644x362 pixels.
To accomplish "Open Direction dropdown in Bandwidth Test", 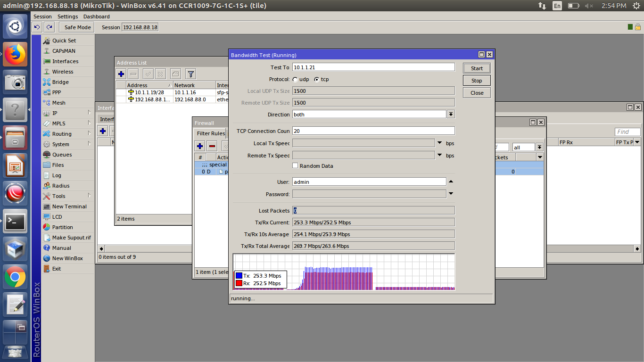I will 451,115.
